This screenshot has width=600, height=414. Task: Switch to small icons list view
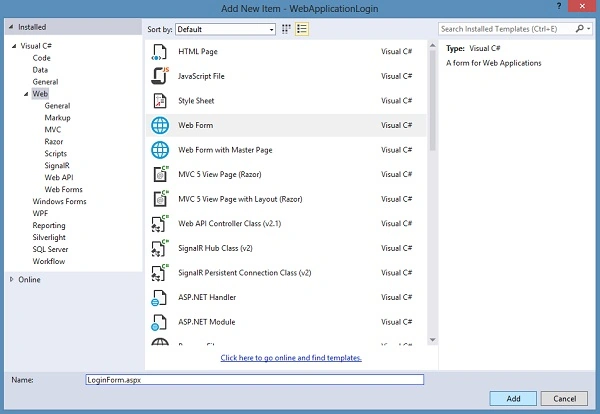pyautogui.click(x=302, y=29)
